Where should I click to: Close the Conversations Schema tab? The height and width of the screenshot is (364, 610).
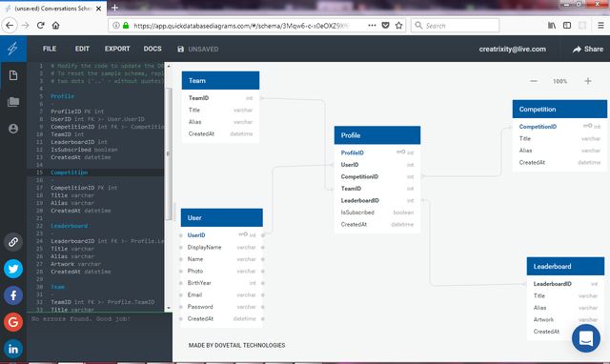(x=99, y=9)
